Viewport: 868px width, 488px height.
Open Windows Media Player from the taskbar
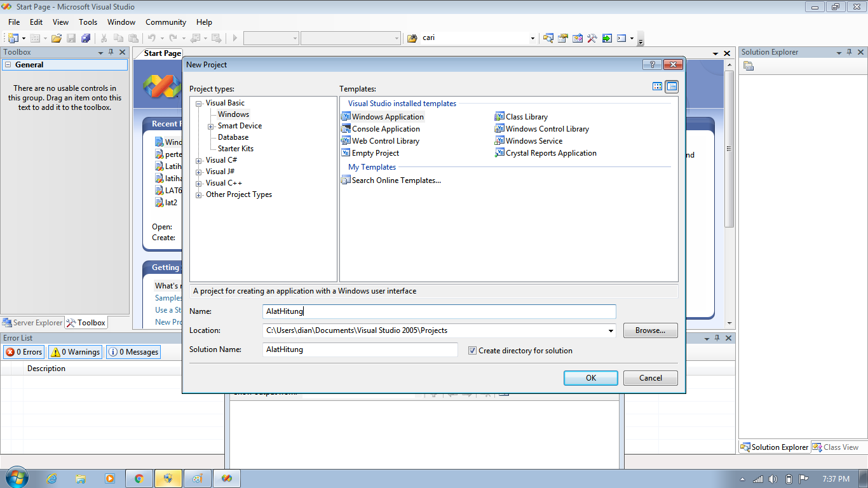click(x=110, y=478)
